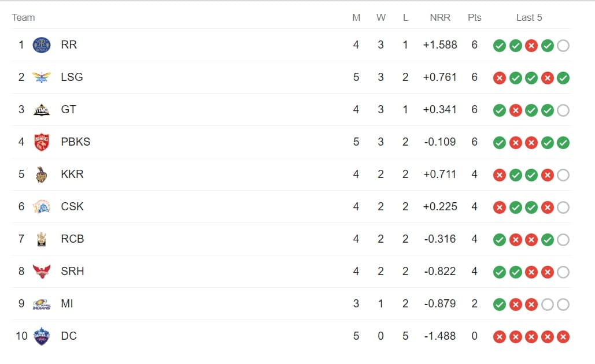This screenshot has height=364, width=595.
Task: Select the Gujarat Titans logo
Action: [42, 110]
